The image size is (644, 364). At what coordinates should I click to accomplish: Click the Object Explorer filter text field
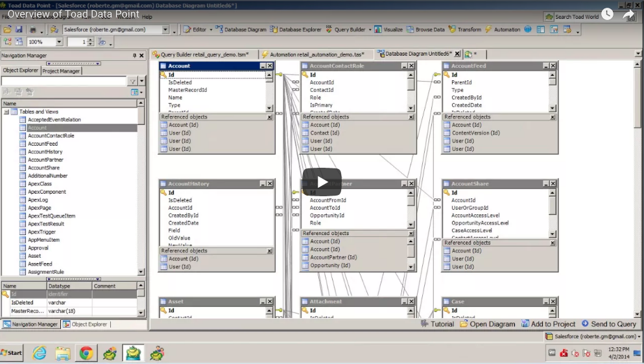click(x=64, y=82)
